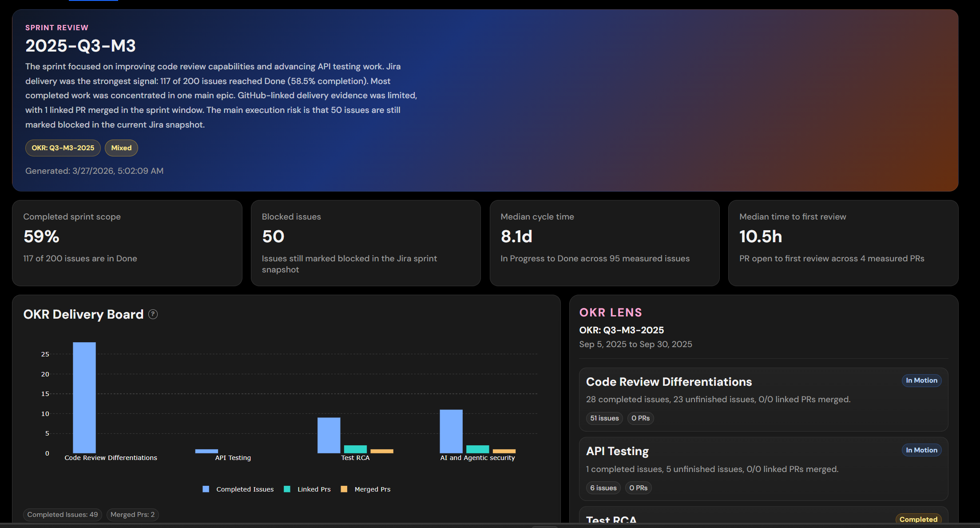Click the Test RCA linked PRs bar
Viewport: 980px width, 528px height.
[355, 449]
